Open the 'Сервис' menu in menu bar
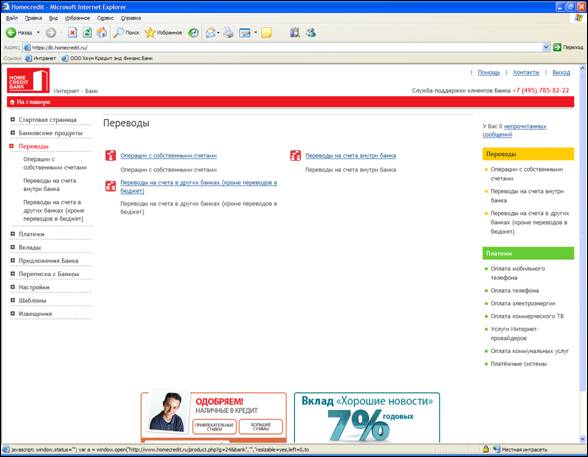This screenshot has width=588, height=457. pyautogui.click(x=105, y=18)
